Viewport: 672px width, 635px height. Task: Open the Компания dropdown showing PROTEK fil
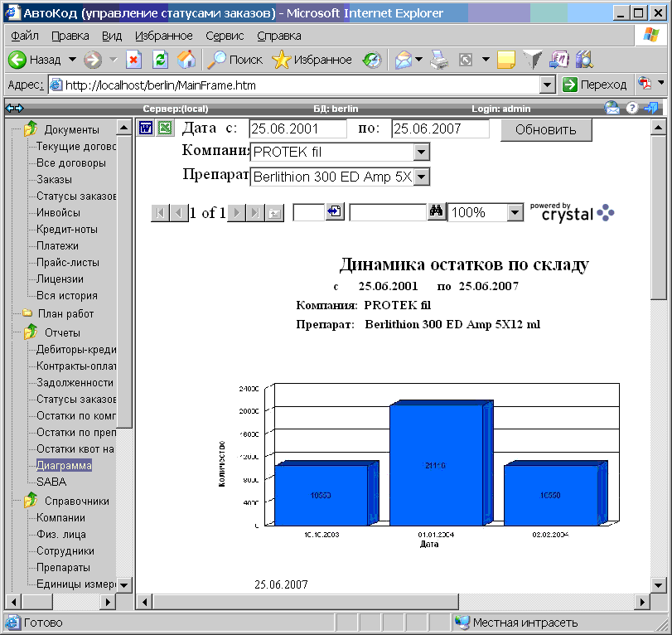pyautogui.click(x=422, y=152)
